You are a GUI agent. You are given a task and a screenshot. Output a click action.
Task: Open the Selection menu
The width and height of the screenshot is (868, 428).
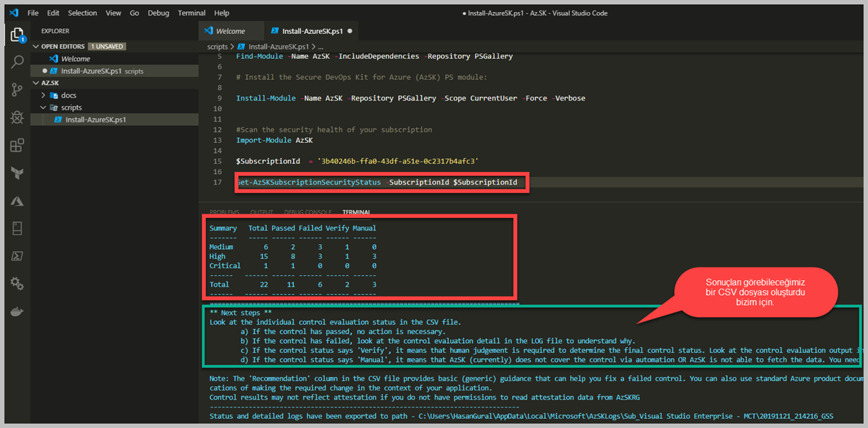pyautogui.click(x=83, y=13)
